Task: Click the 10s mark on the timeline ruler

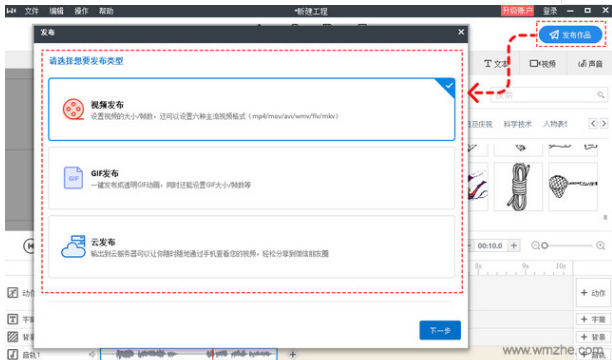Action: [561, 266]
